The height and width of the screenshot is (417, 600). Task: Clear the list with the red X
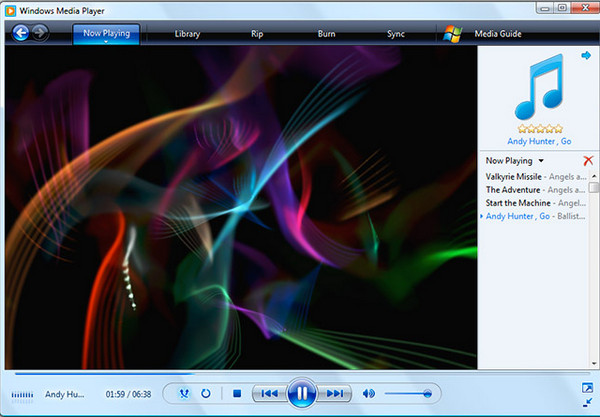click(x=588, y=161)
